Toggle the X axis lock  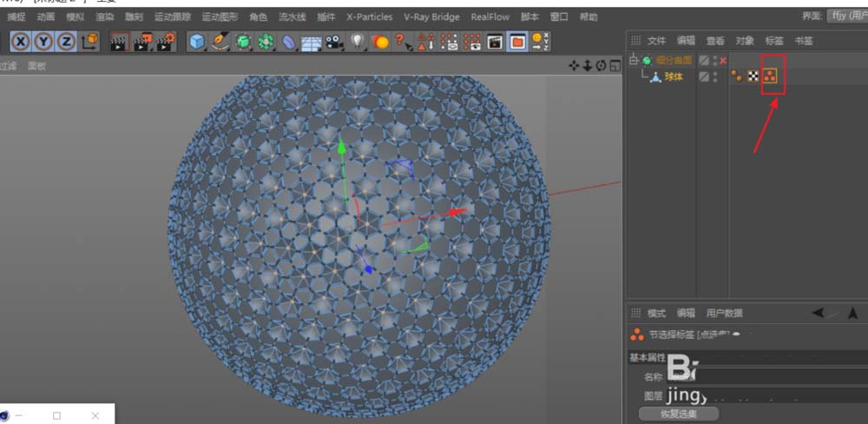20,41
